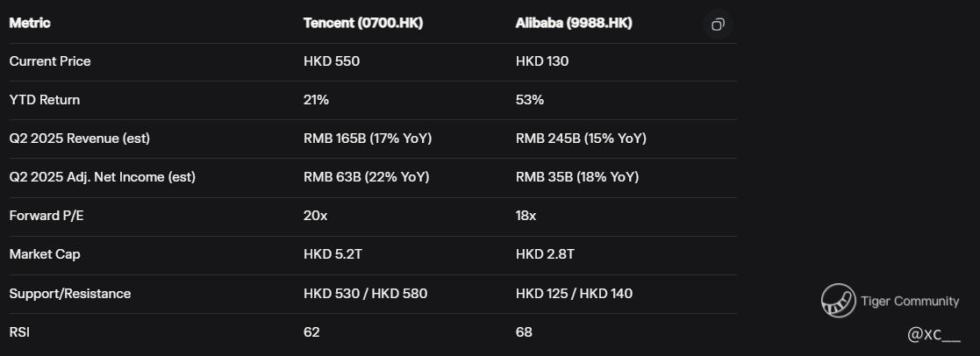Select the Tencent (0700.HK) column header
This screenshot has height=356, width=980.
[x=362, y=23]
